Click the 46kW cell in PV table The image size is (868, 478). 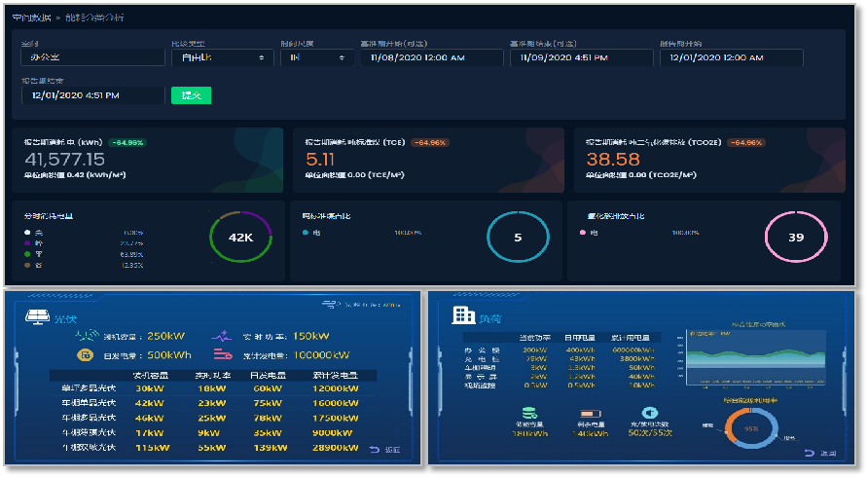(150, 419)
